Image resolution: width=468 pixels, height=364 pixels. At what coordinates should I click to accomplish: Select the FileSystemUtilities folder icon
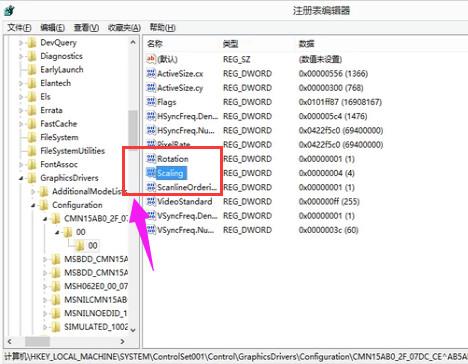click(x=32, y=151)
